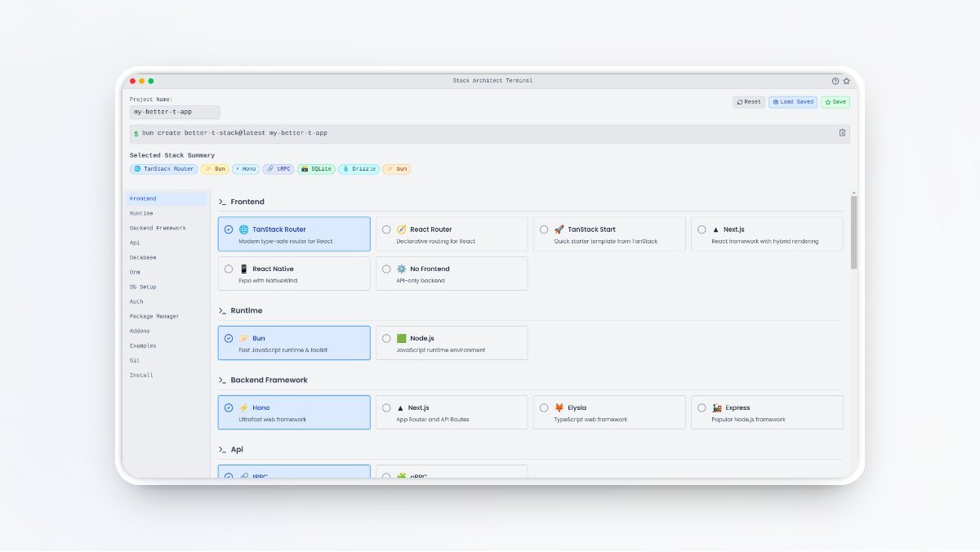Jump to Db Setup section
980x552 pixels.
pyautogui.click(x=167, y=287)
